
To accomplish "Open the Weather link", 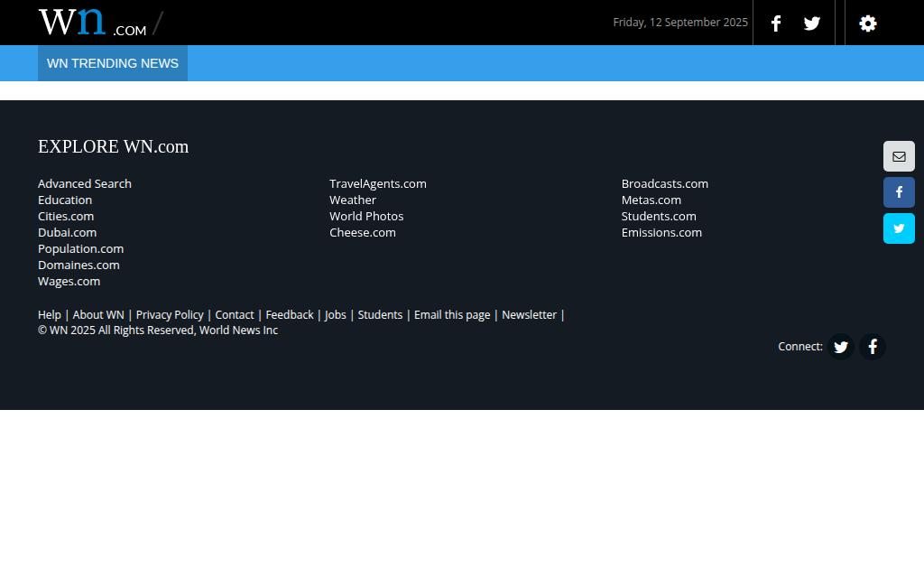I will [x=353, y=200].
